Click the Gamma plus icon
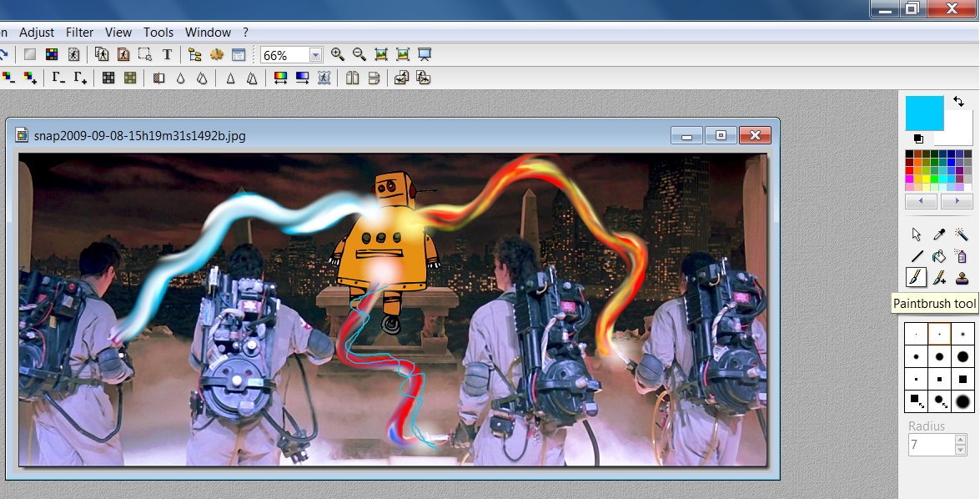Screen dimensions: 980x499 80,78
